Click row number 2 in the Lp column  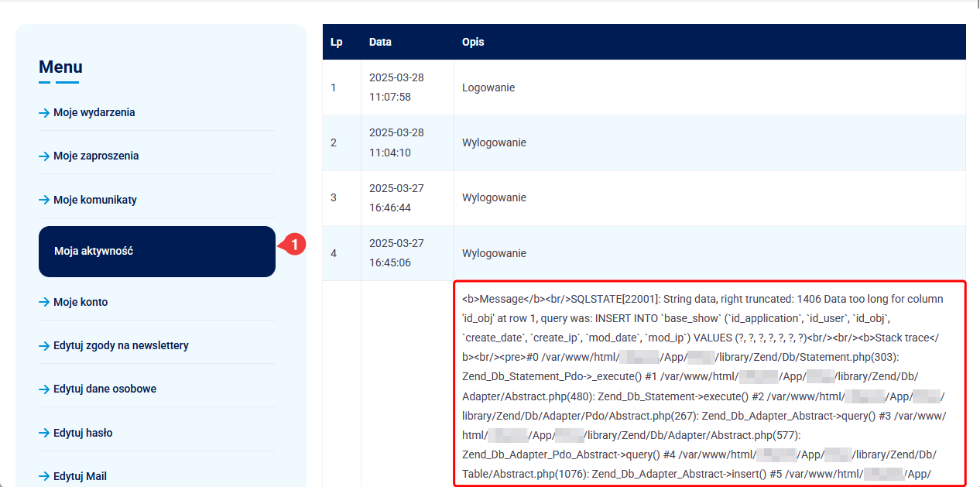coord(334,142)
